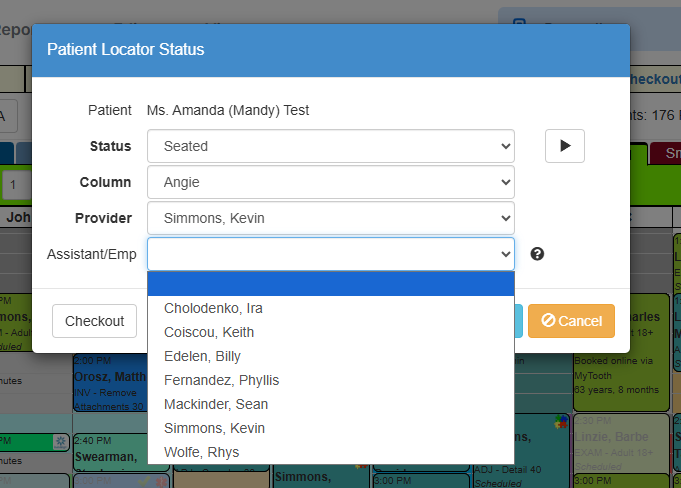The height and width of the screenshot is (488, 681).
Task: Open the Status dropdown showing Seated
Action: tap(331, 146)
